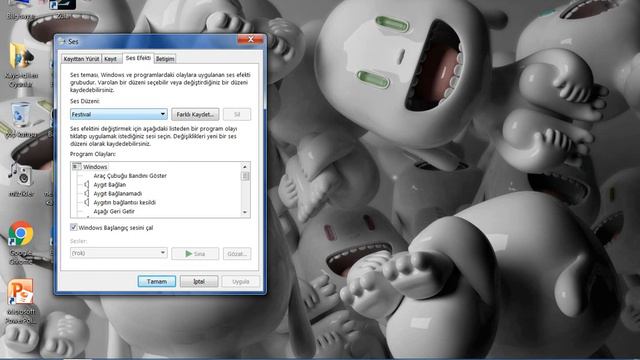Open the Kaydedilen Oyunlar folder icon
The width and height of the screenshot is (640, 360).
(x=21, y=65)
